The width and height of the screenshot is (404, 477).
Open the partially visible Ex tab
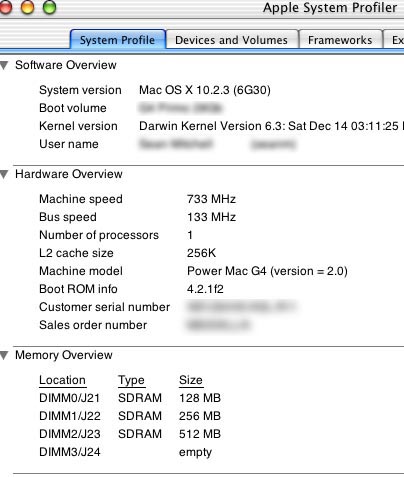pos(394,40)
